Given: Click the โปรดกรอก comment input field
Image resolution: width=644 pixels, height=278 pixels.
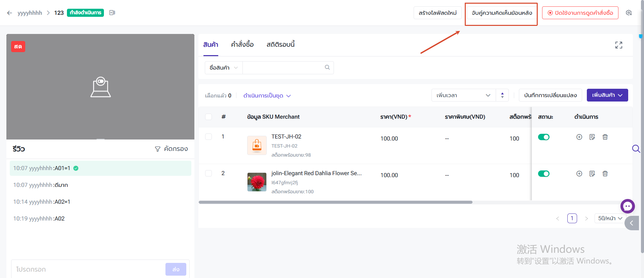Looking at the screenshot, I should point(88,269).
